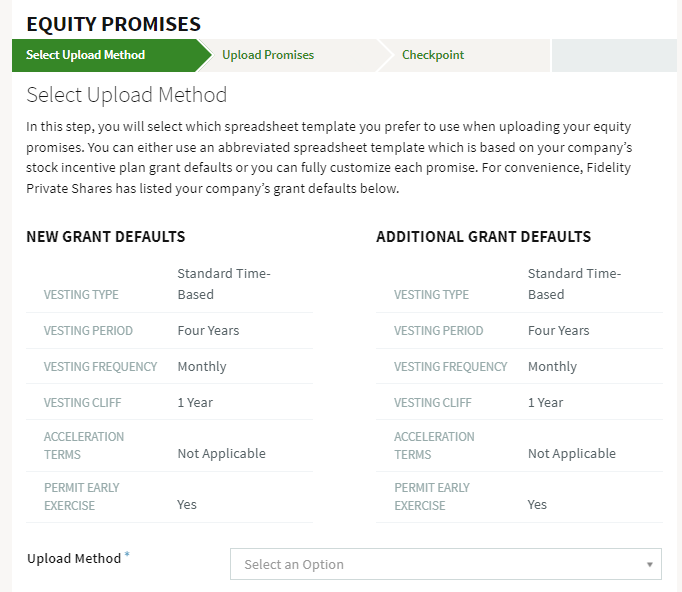Image resolution: width=682 pixels, height=592 pixels.
Task: Click Vesting Frequency label in New Grant Defaults
Action: pos(100,367)
